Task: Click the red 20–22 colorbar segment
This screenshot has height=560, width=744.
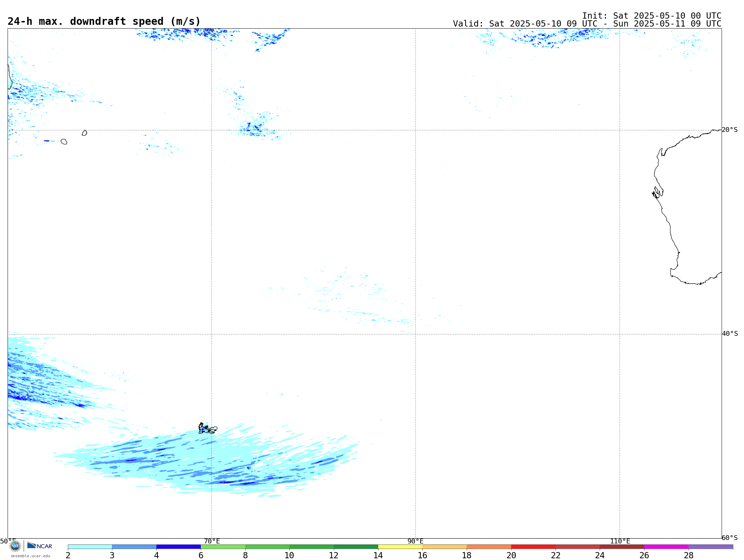Action: click(x=533, y=547)
